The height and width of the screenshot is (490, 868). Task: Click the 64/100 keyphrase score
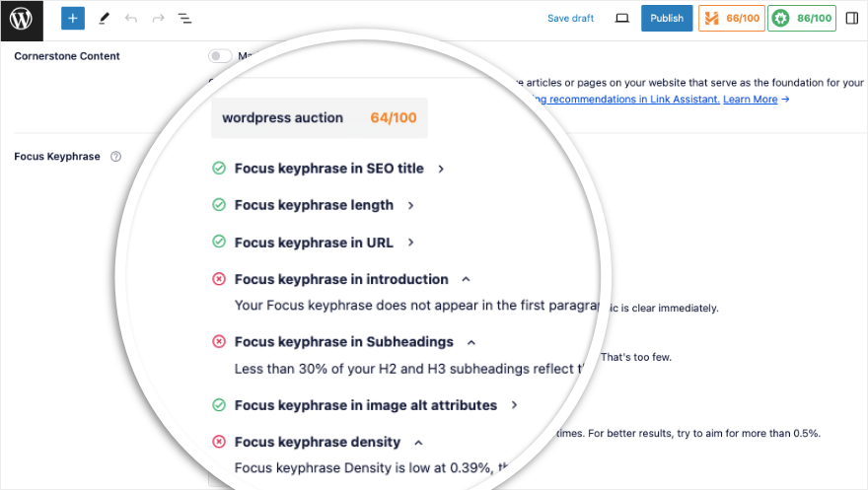click(x=394, y=117)
